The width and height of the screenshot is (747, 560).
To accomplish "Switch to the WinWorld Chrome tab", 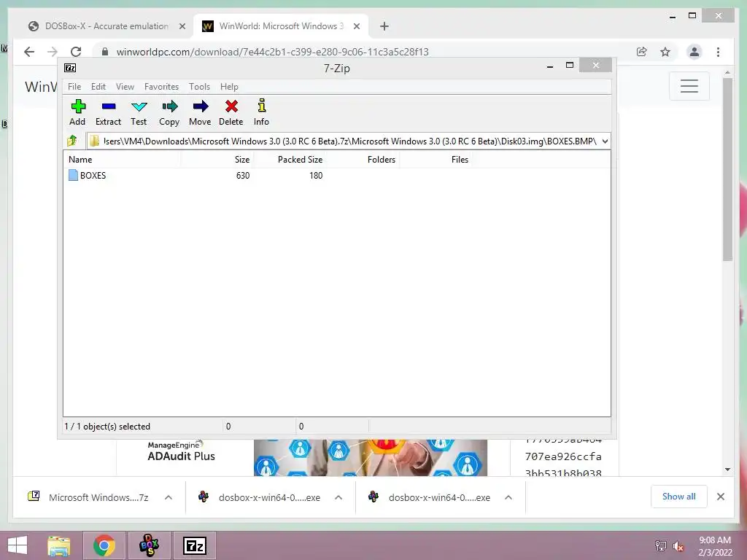I will coord(281,26).
